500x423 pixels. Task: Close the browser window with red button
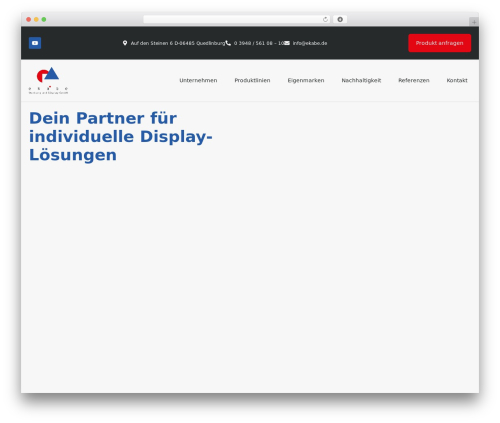29,19
